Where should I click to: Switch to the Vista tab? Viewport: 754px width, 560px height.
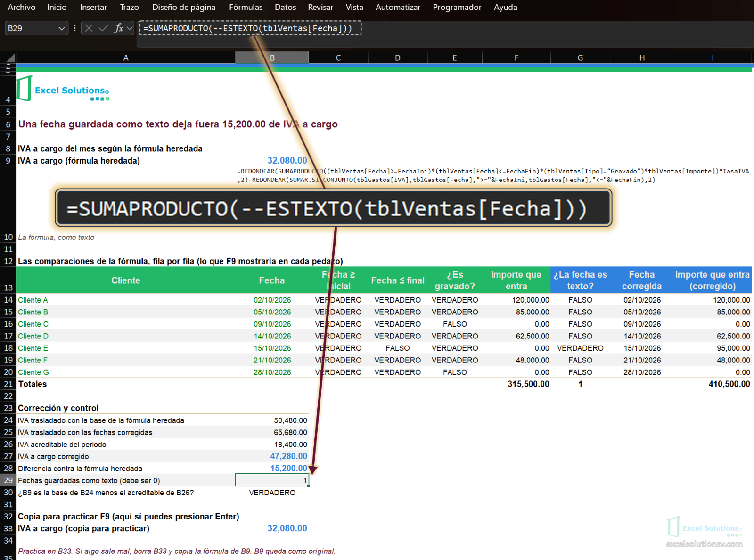[x=354, y=7]
